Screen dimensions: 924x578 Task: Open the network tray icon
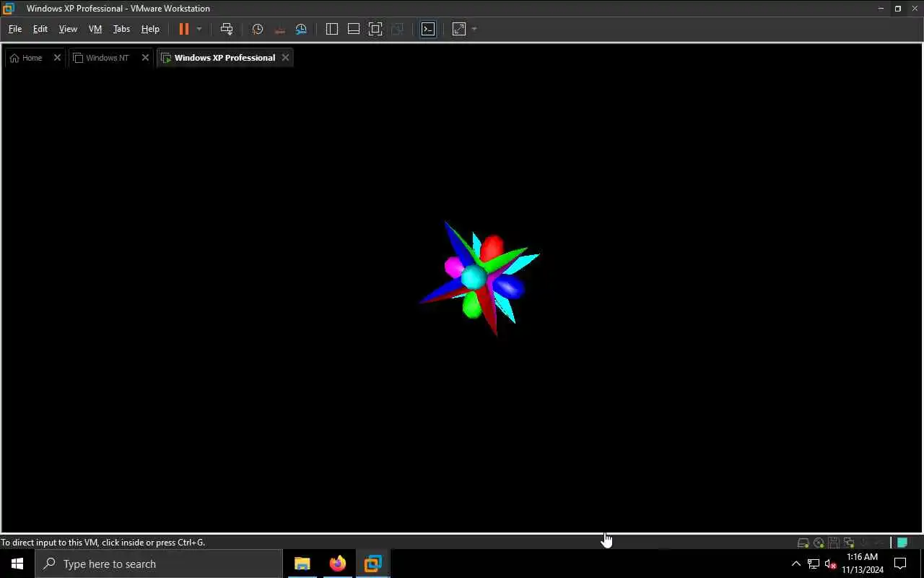[814, 564]
